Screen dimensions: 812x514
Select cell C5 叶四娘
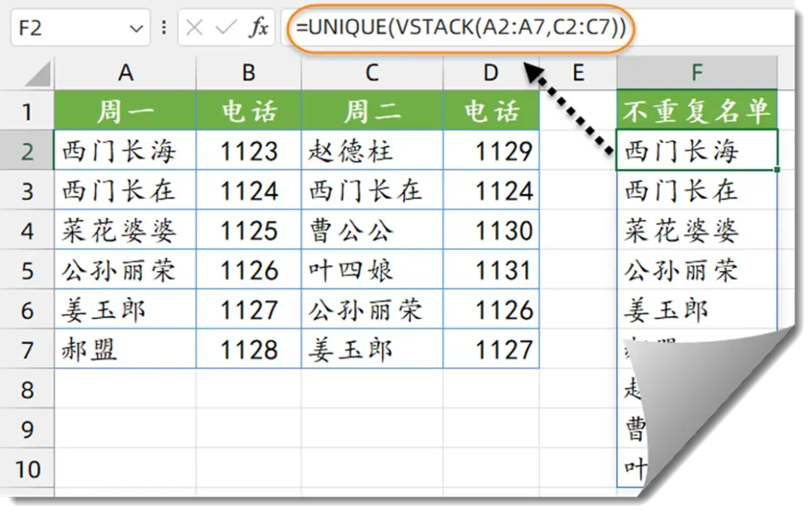click(x=372, y=270)
